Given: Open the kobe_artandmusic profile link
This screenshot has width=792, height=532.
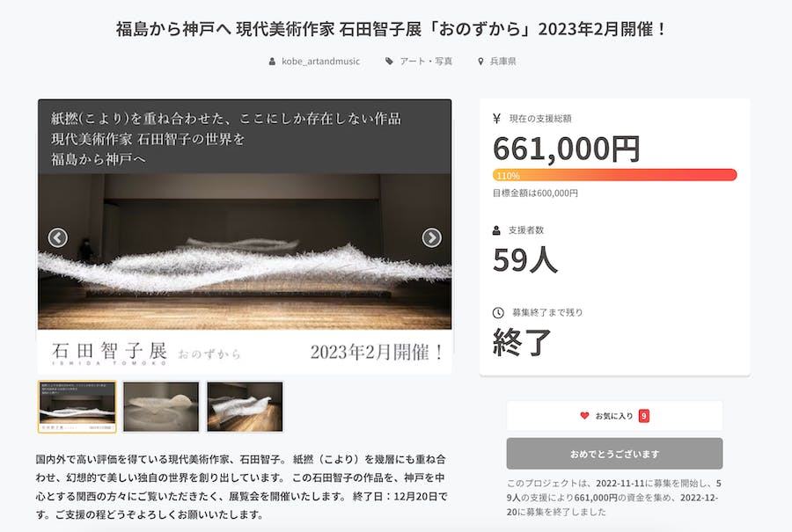Looking at the screenshot, I should (320, 61).
